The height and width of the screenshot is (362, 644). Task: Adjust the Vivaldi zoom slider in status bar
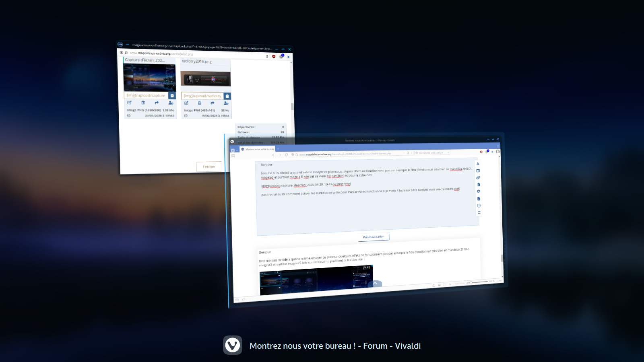click(477, 282)
